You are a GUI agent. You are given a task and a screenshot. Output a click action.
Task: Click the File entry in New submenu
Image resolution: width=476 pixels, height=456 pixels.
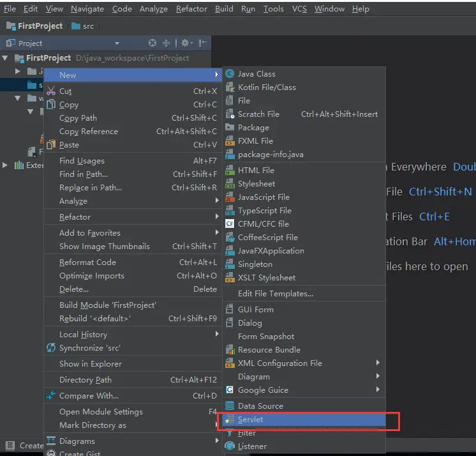304,100
